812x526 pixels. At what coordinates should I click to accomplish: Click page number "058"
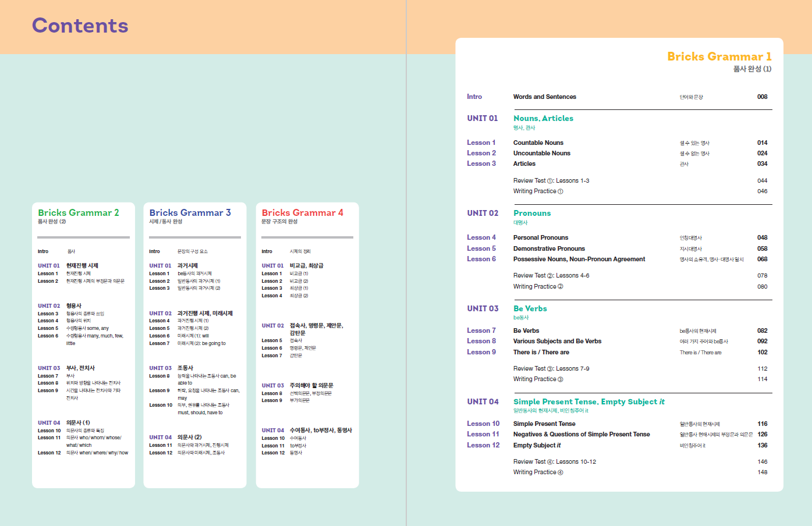coord(763,248)
